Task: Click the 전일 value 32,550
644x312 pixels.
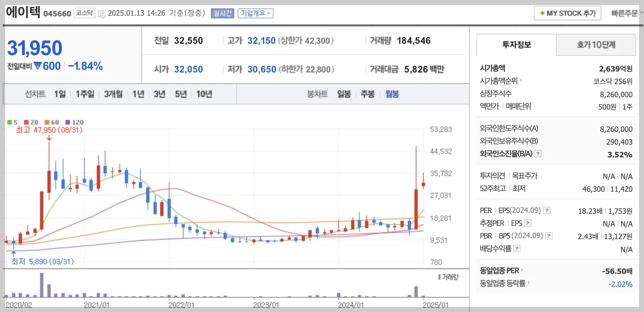Action: click(x=189, y=41)
